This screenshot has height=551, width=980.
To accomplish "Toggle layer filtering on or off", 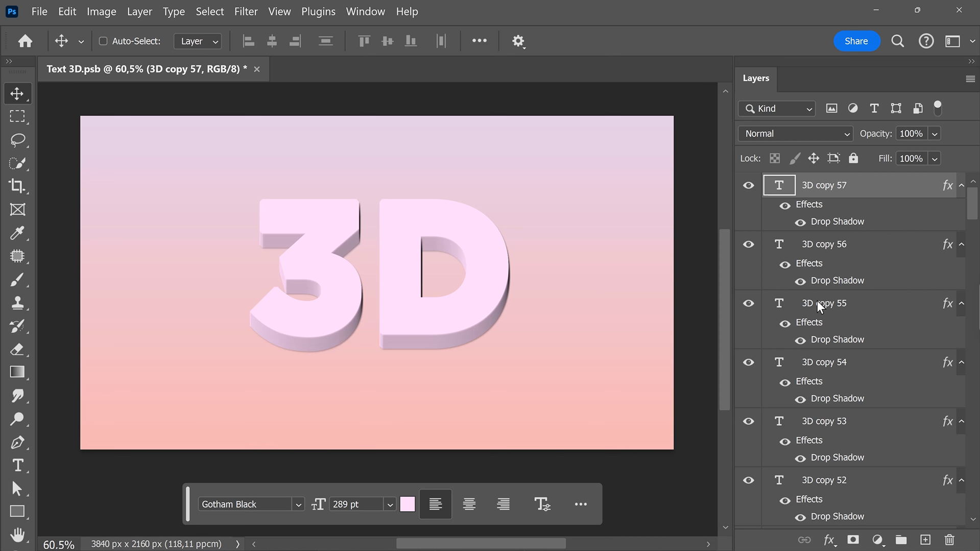I will pyautogui.click(x=938, y=108).
